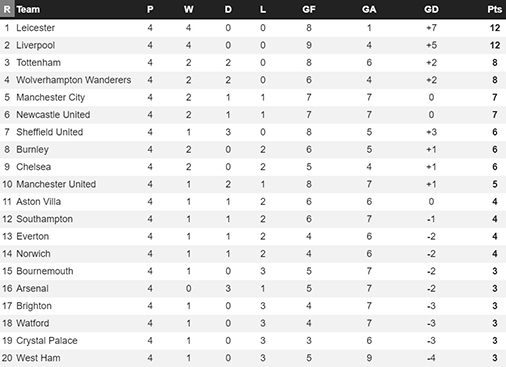
Task: Click Tottenham team name
Action: click(x=38, y=63)
